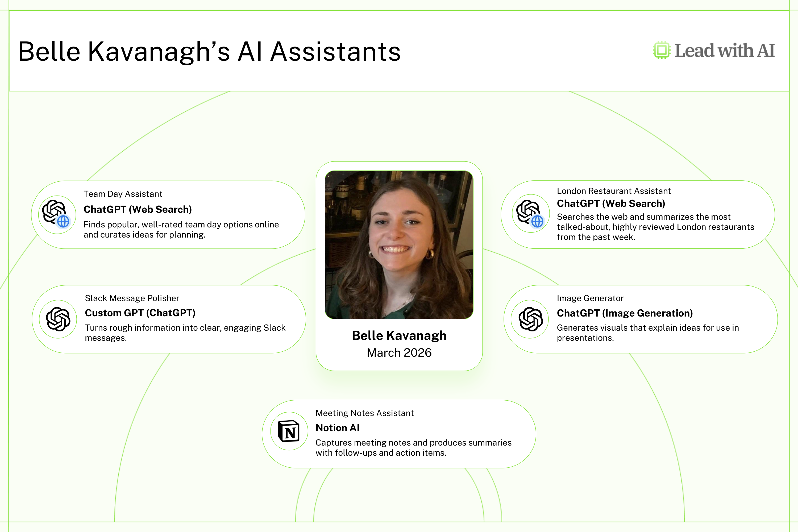Click the page title Belle Kavanagh's AI Assistants

[x=209, y=52]
